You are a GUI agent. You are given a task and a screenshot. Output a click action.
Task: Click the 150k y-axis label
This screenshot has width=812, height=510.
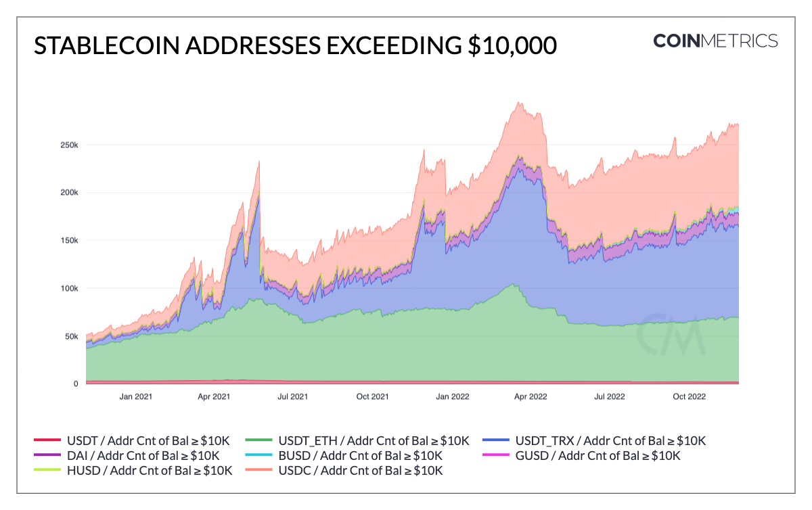pyautogui.click(x=69, y=240)
